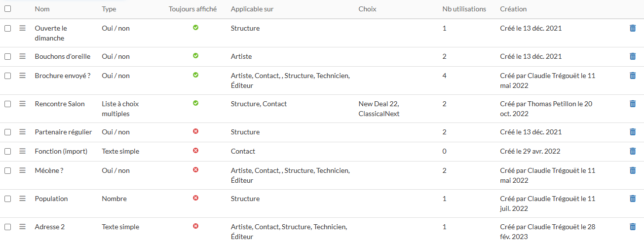Open the Population field entry
This screenshot has height=245, width=644.
tap(51, 199)
